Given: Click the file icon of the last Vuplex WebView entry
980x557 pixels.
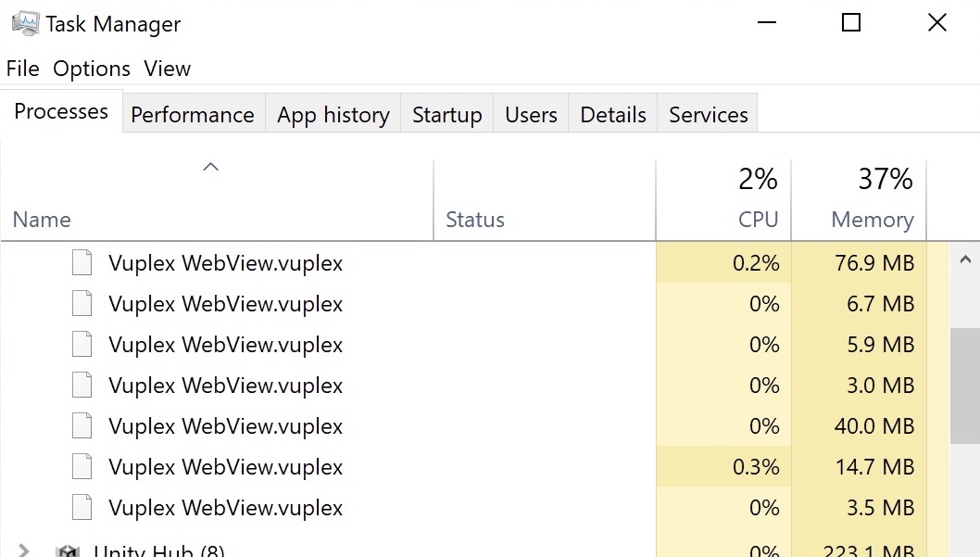Looking at the screenshot, I should 81,507.
